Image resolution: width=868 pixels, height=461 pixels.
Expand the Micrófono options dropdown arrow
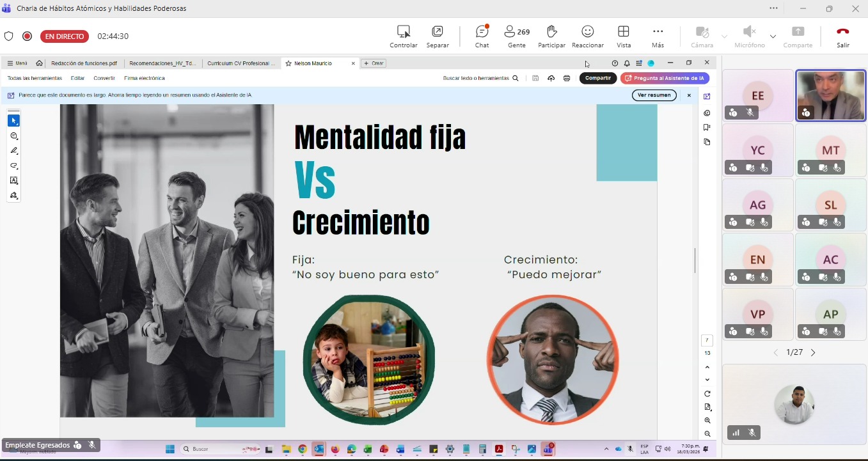coord(773,36)
